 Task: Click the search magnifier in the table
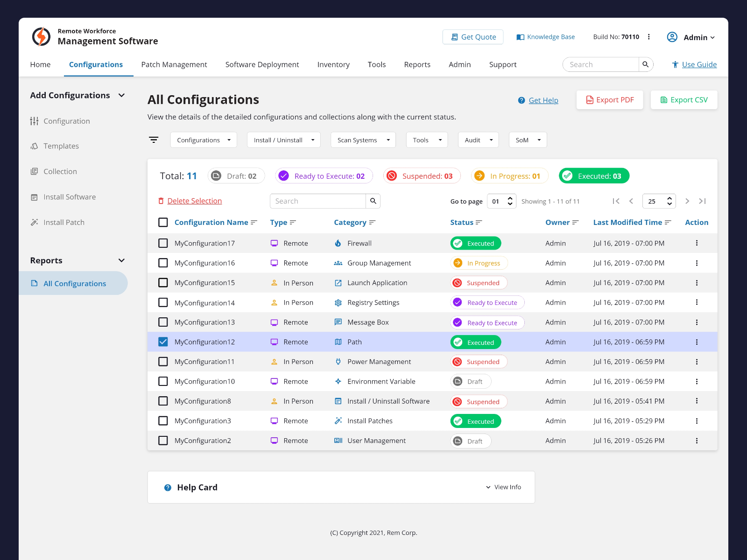tap(373, 201)
